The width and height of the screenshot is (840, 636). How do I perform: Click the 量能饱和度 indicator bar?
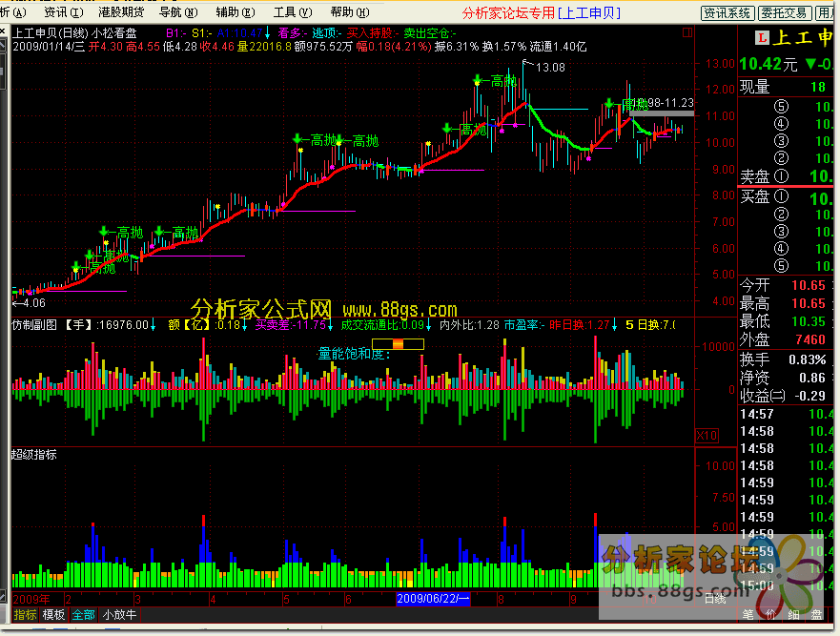(398, 344)
